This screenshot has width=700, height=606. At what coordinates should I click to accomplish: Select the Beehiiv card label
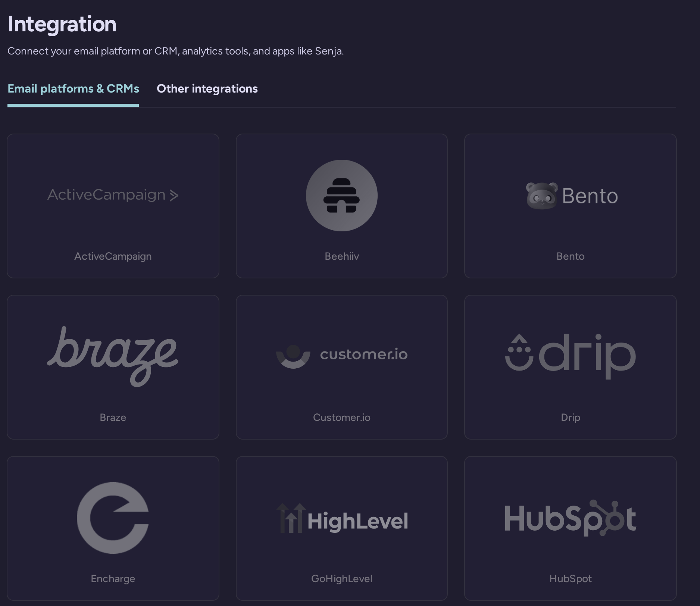click(x=342, y=256)
